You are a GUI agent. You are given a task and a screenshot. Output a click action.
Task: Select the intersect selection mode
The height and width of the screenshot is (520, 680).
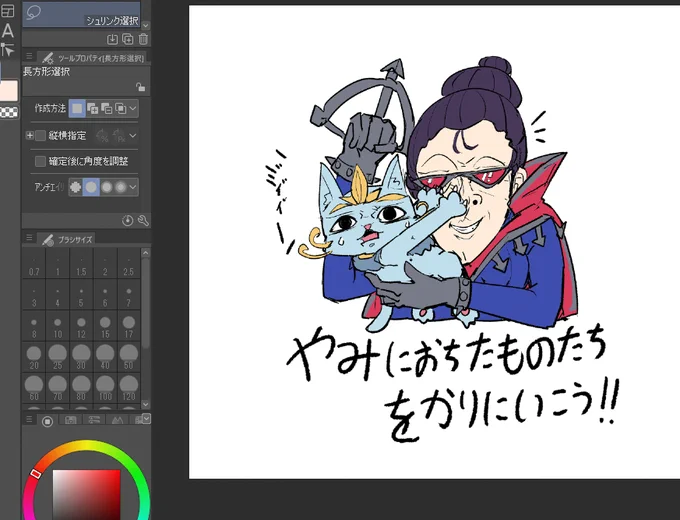pyautogui.click(x=120, y=108)
